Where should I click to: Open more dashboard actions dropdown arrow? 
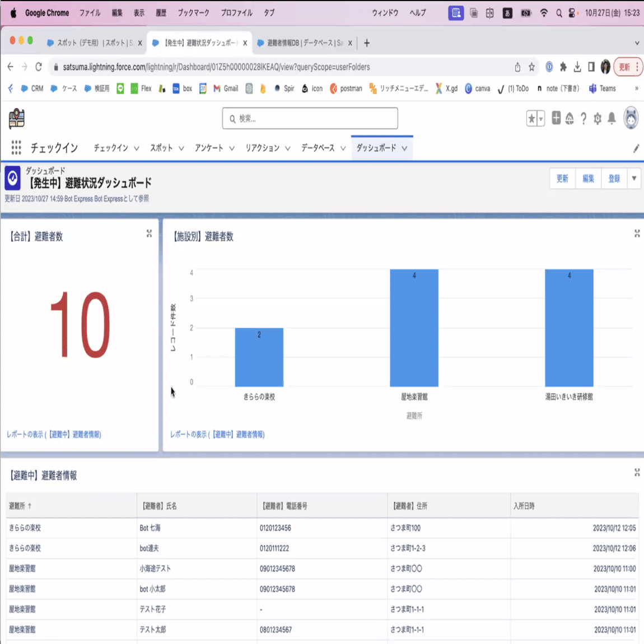(634, 178)
